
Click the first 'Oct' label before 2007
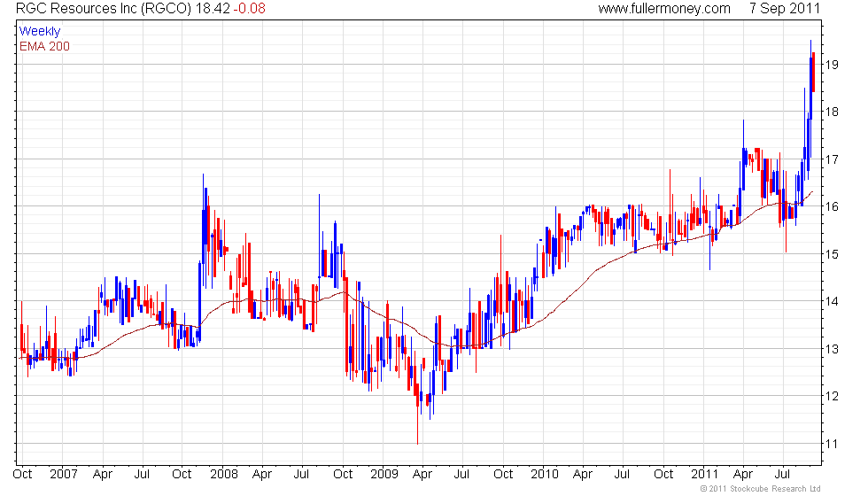[x=22, y=474]
